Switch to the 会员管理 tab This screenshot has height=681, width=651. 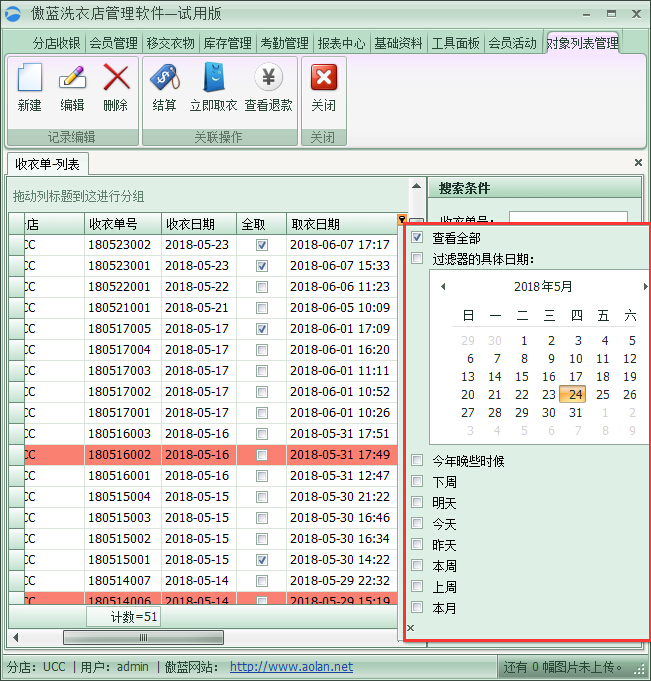click(x=113, y=43)
